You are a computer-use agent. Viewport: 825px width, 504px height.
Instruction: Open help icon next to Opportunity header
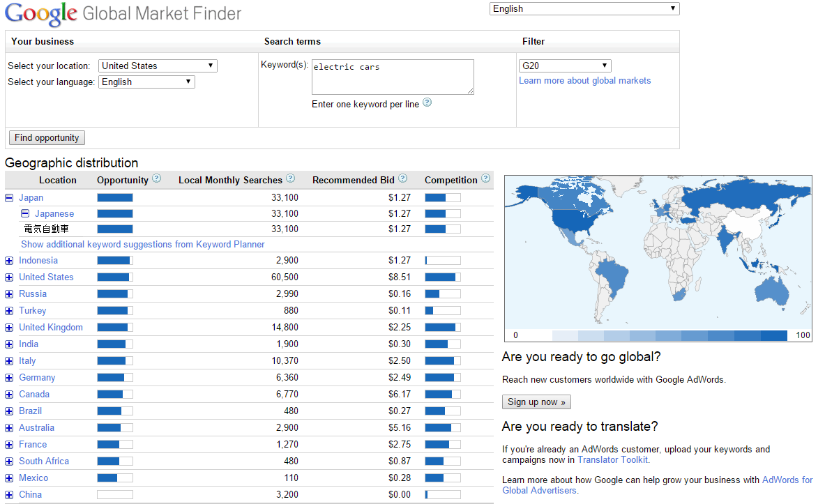[156, 179]
